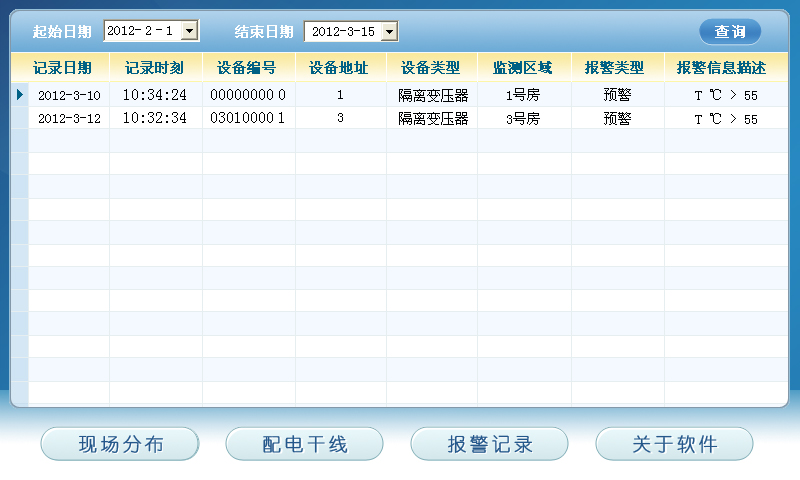
Task: Select the 2012-3-10 record date cell
Action: pos(69,95)
